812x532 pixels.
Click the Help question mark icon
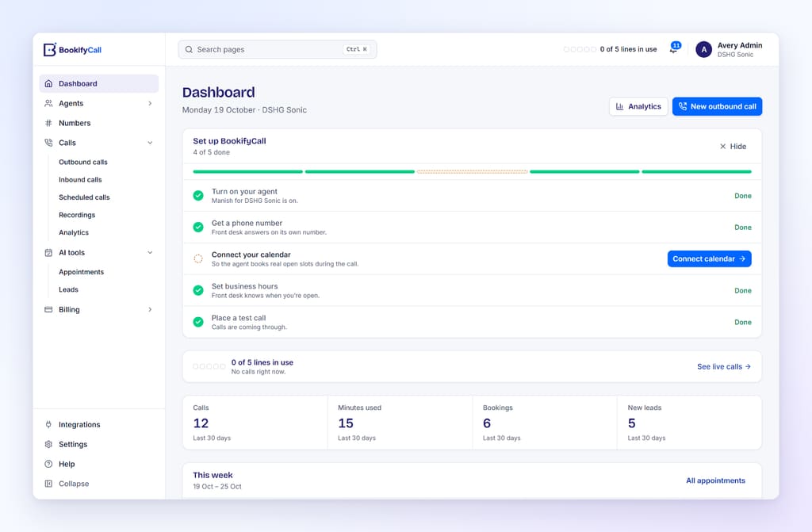point(48,464)
